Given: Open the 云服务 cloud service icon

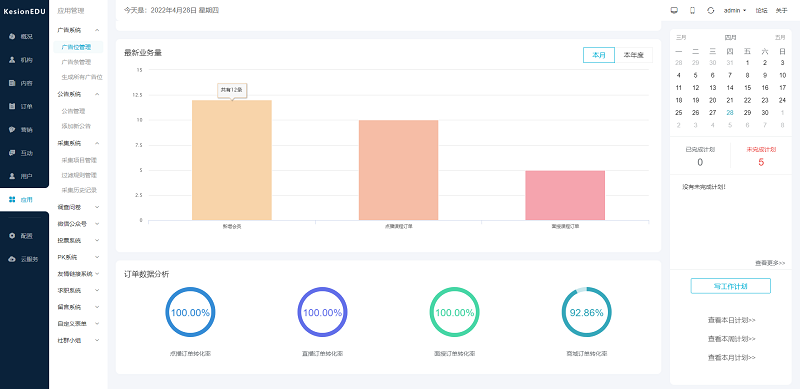Looking at the screenshot, I should click(12, 259).
